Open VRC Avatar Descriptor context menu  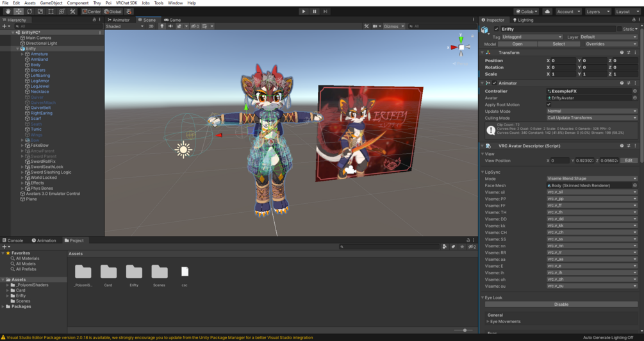pyautogui.click(x=636, y=146)
